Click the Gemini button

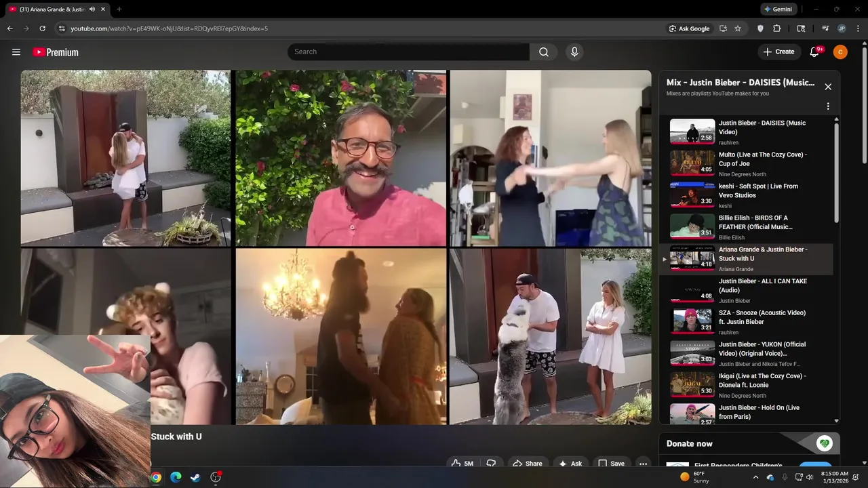(x=778, y=9)
